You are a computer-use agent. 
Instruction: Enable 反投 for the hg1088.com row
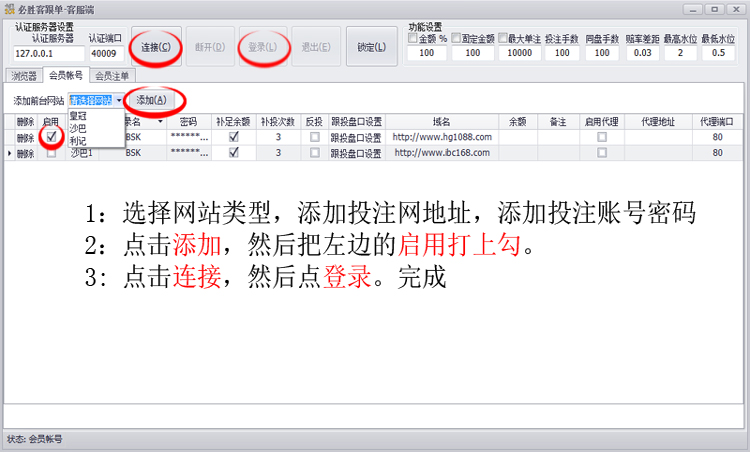point(314,137)
